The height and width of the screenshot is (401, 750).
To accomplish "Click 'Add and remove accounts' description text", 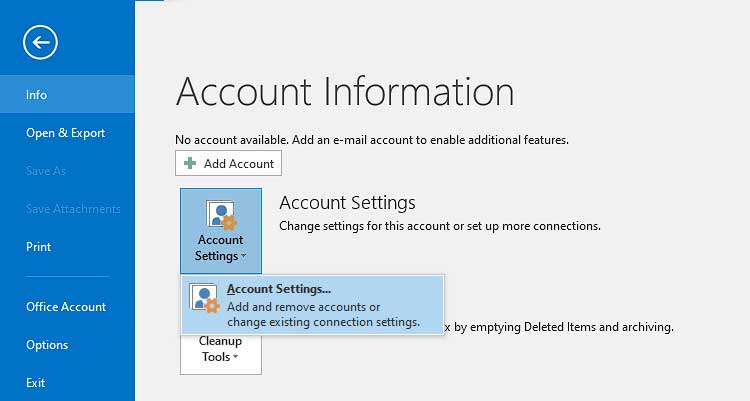I will tap(323, 314).
